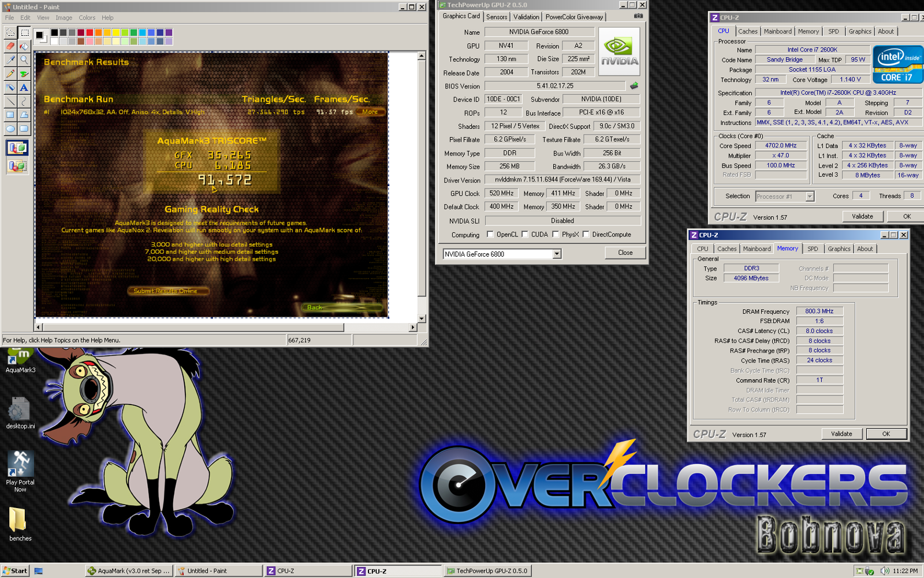
Task: Click the DRAM Frequency value 800.3 MHz
Action: pos(819,311)
